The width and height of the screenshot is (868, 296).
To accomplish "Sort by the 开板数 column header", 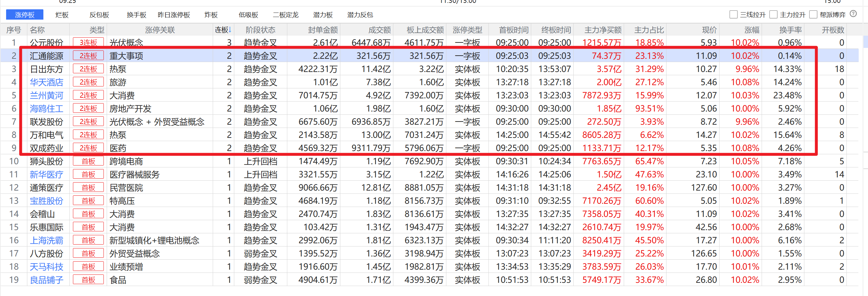I will [x=833, y=30].
